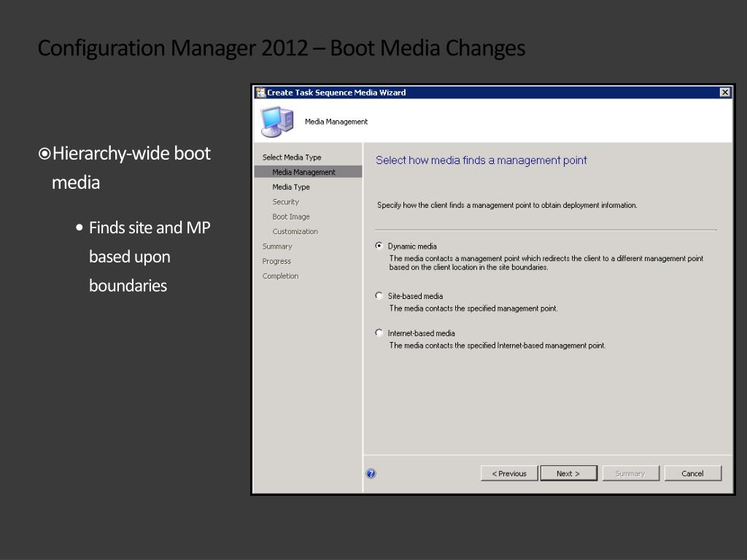Click heading 'Select how media finds a management point'
Viewport: 747px width, 560px height.
[x=481, y=160]
